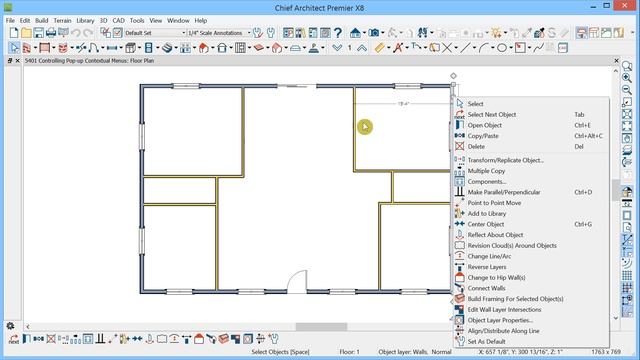
Task: Click Zoom In magnifier on right sidebar
Action: pyautogui.click(x=627, y=78)
